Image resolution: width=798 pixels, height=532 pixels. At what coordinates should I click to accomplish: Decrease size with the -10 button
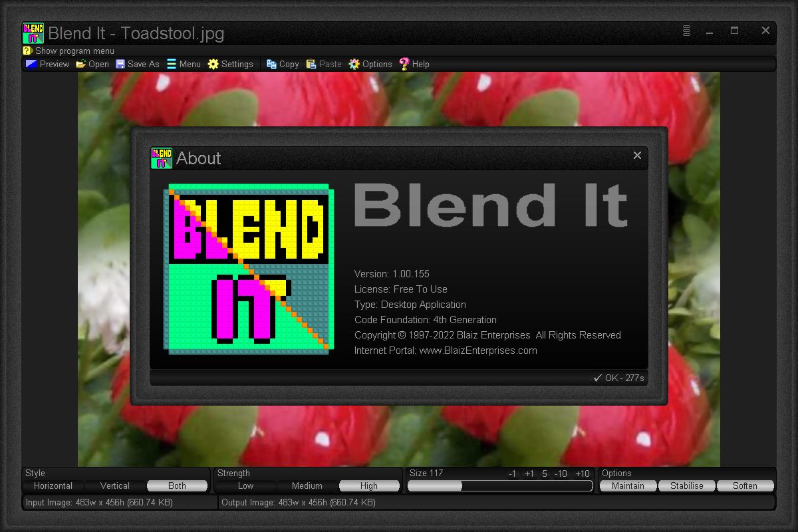[x=561, y=473]
